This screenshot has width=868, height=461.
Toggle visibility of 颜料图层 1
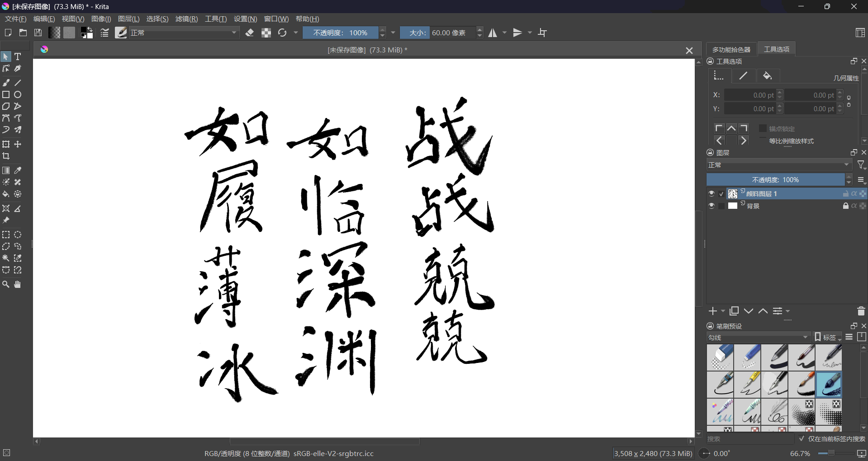tap(711, 193)
